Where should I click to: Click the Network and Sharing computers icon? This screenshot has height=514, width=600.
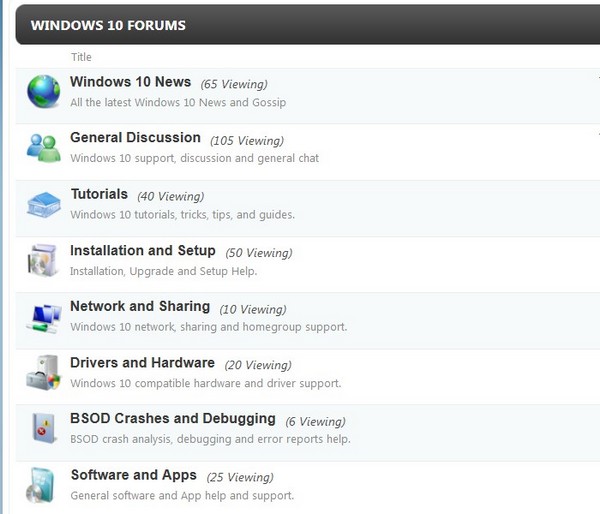point(43,317)
